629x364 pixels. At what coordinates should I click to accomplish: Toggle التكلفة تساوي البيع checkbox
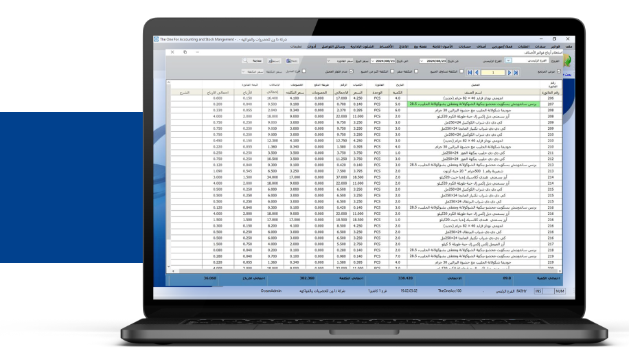click(x=461, y=71)
